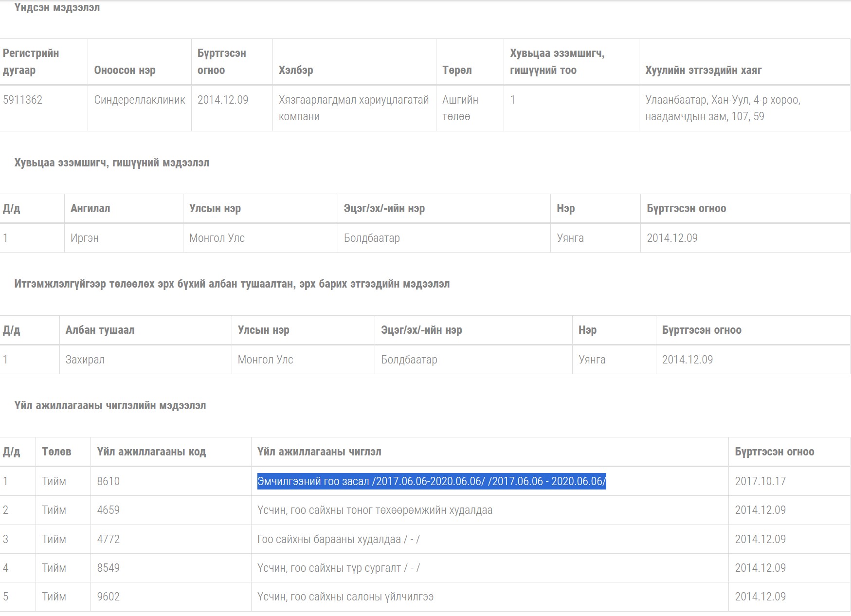Click activity code 4772
This screenshot has height=616, width=851.
tap(108, 539)
